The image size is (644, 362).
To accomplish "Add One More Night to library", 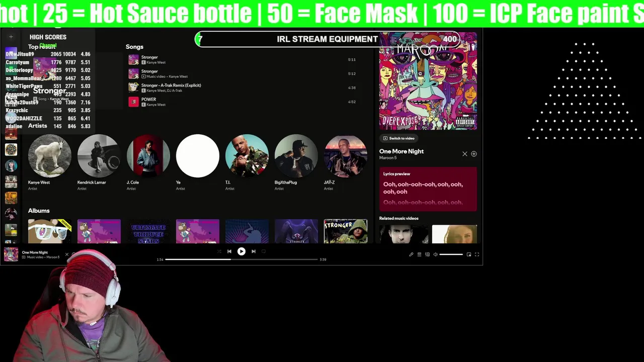I will coord(474,154).
